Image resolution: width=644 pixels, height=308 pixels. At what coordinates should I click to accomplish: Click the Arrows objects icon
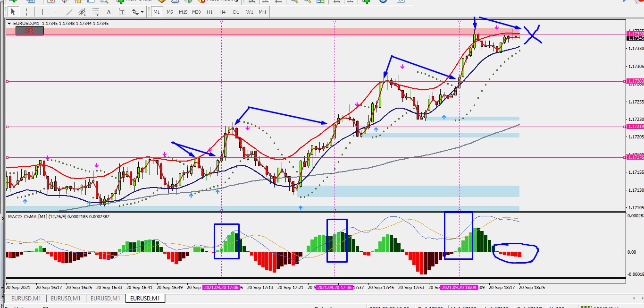(135, 12)
